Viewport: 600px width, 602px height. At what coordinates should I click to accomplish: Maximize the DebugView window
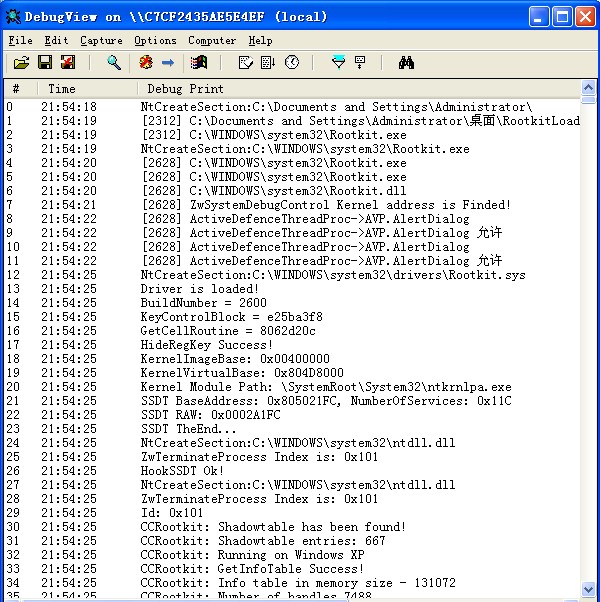pyautogui.click(x=562, y=17)
